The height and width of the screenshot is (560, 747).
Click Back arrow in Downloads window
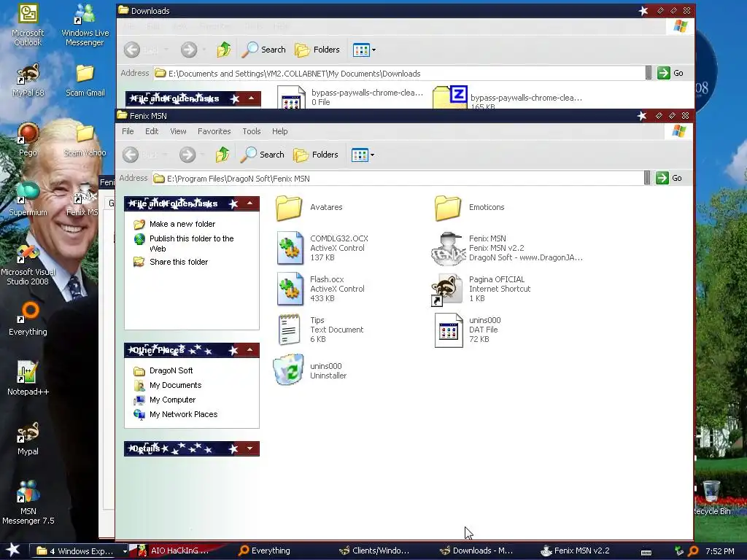132,50
